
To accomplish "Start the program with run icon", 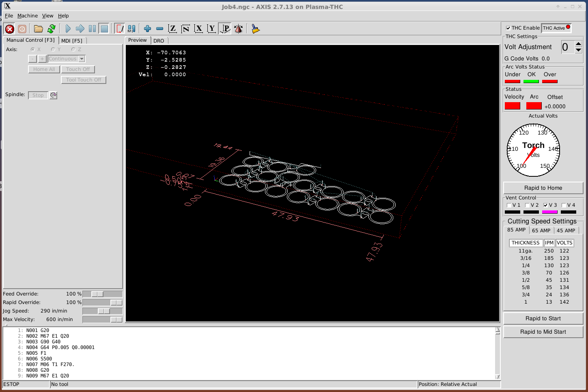I will 68,29.
